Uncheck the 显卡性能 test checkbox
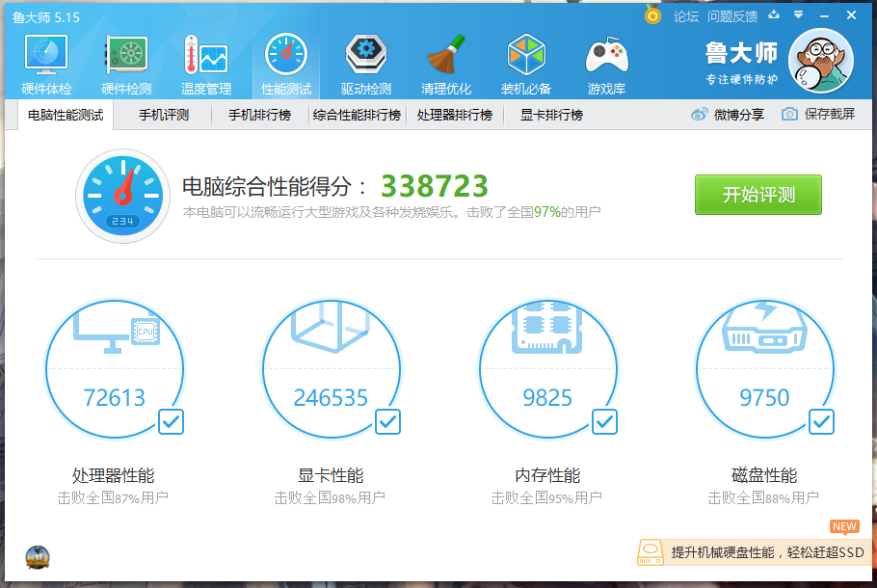Screen dimensions: 877x588 (387, 422)
